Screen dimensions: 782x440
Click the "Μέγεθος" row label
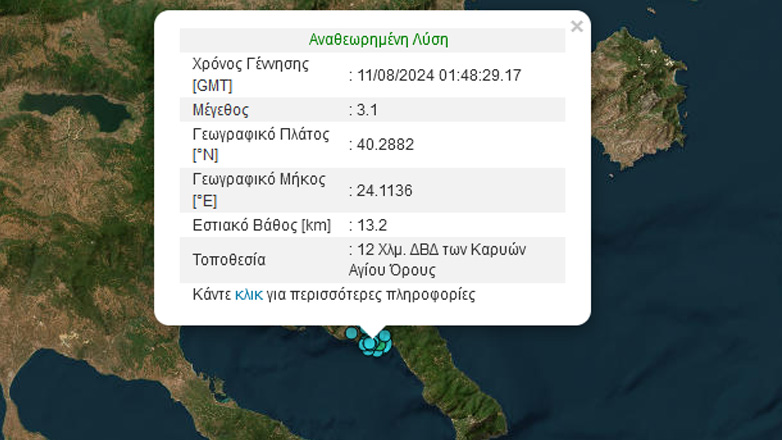[220, 110]
